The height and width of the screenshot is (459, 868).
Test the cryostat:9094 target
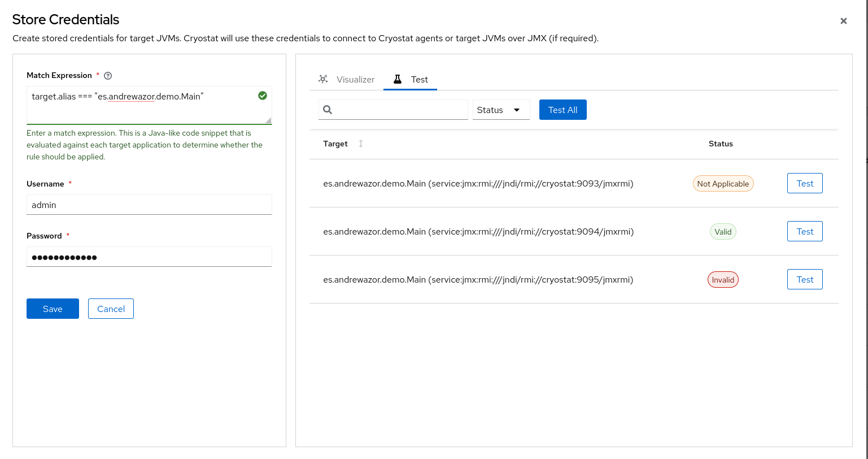804,231
